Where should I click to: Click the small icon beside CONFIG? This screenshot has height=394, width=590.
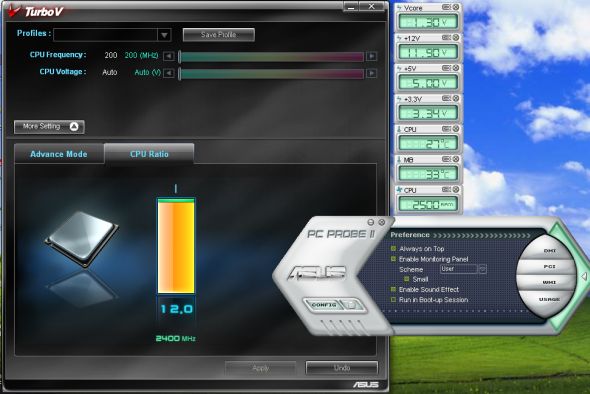pos(352,305)
